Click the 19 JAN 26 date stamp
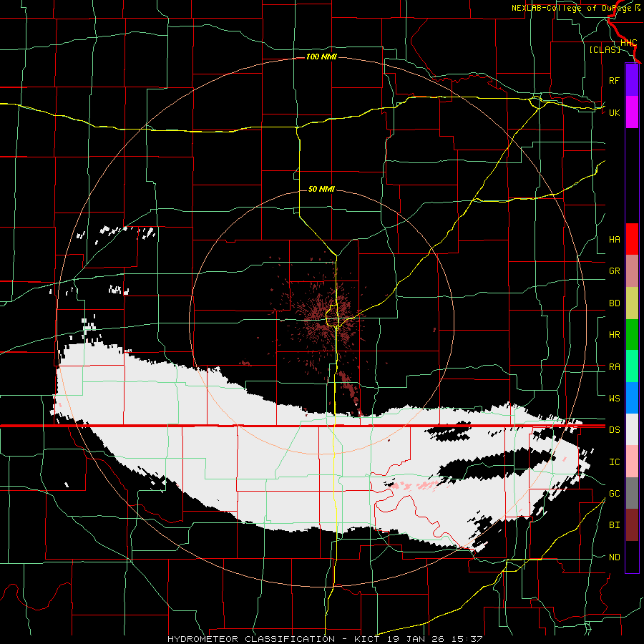644x644 pixels. (x=416, y=639)
